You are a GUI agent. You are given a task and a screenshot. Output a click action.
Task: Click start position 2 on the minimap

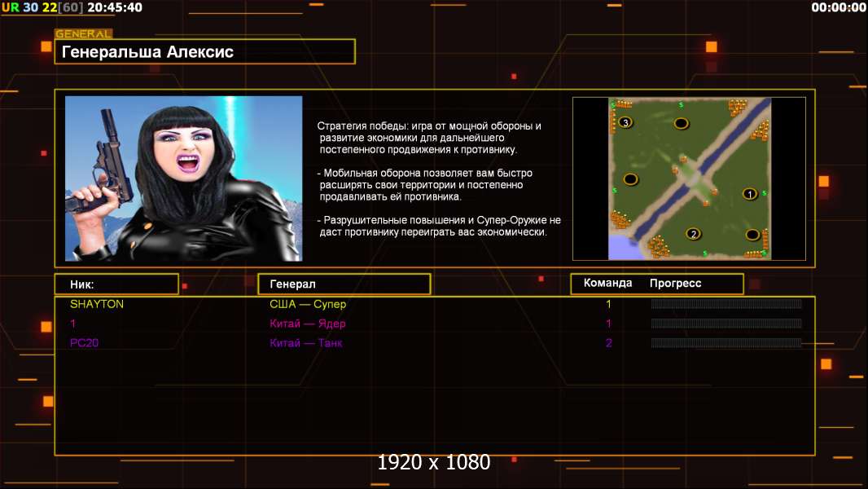coord(693,234)
